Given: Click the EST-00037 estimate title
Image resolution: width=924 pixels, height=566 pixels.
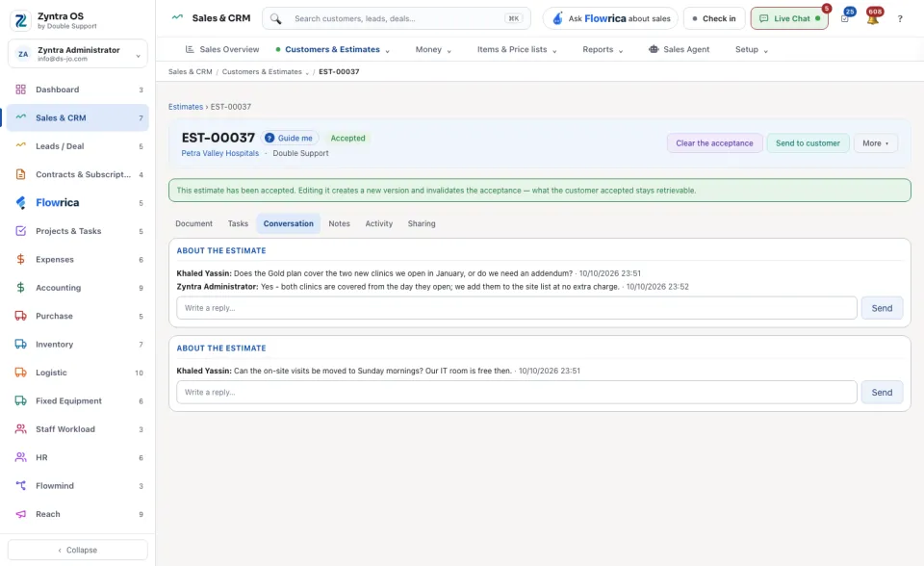Looking at the screenshot, I should click(x=218, y=138).
